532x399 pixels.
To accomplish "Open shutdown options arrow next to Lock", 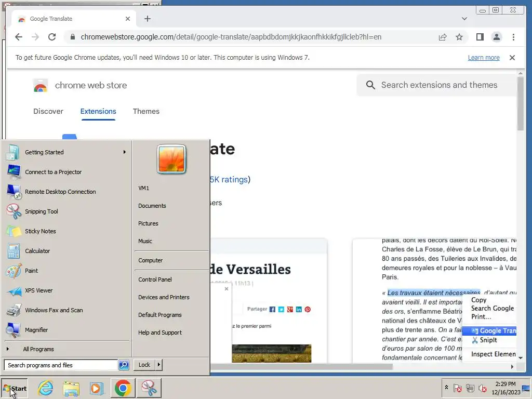I will coord(158,365).
